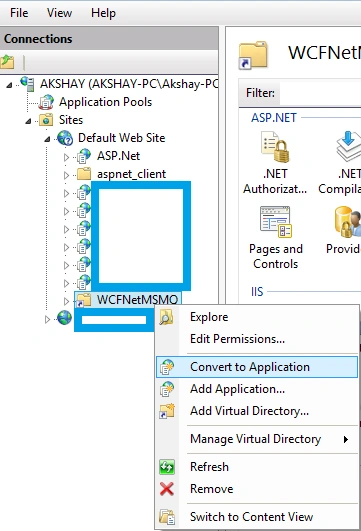Click the red X Remove icon

167,489
